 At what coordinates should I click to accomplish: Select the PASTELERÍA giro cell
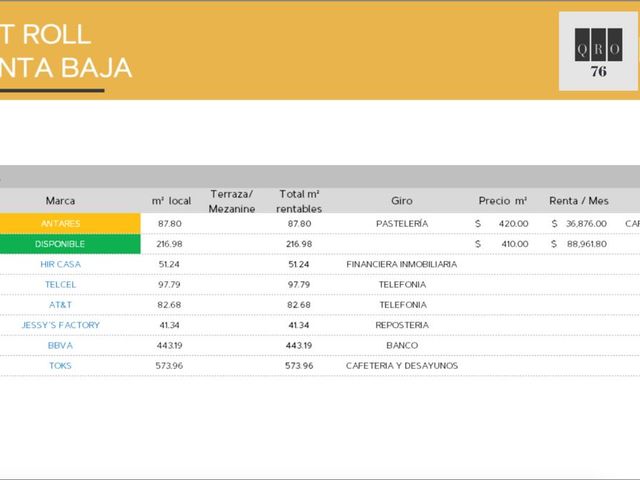tap(402, 223)
